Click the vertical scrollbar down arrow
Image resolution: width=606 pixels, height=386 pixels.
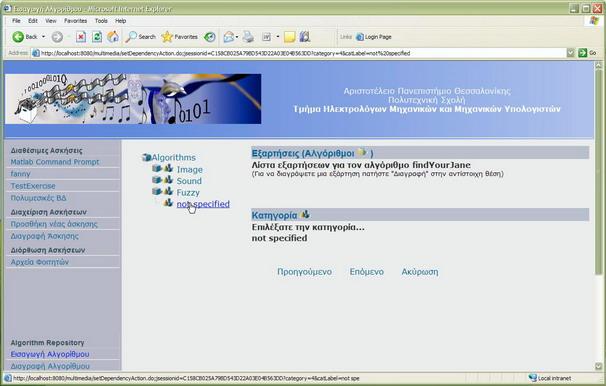pos(599,366)
